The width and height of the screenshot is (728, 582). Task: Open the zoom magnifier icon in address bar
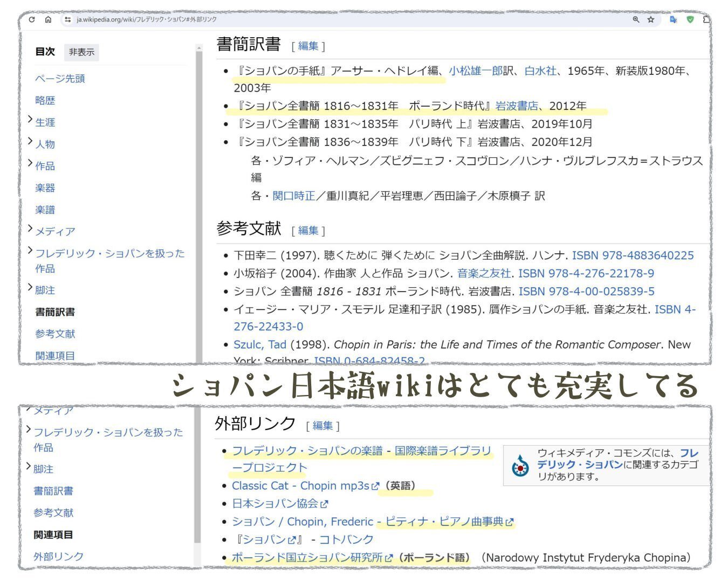tap(636, 19)
